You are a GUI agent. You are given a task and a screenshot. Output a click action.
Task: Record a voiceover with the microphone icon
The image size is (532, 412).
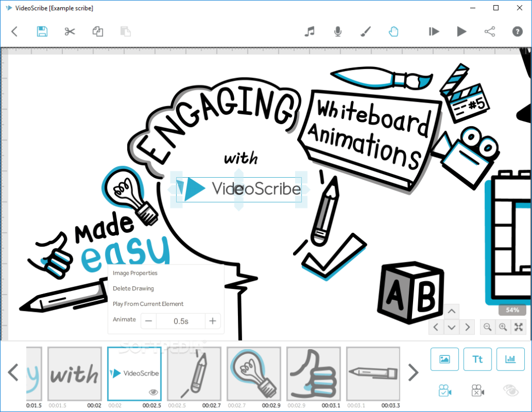point(338,32)
